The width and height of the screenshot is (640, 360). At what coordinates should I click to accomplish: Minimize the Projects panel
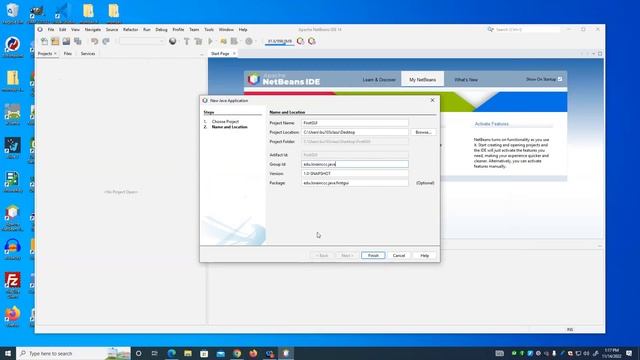202,53
